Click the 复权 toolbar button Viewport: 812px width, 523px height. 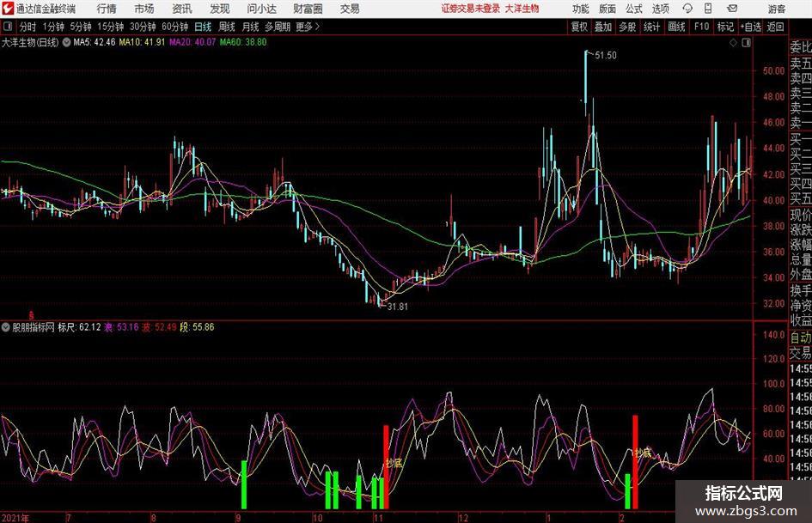(x=579, y=27)
